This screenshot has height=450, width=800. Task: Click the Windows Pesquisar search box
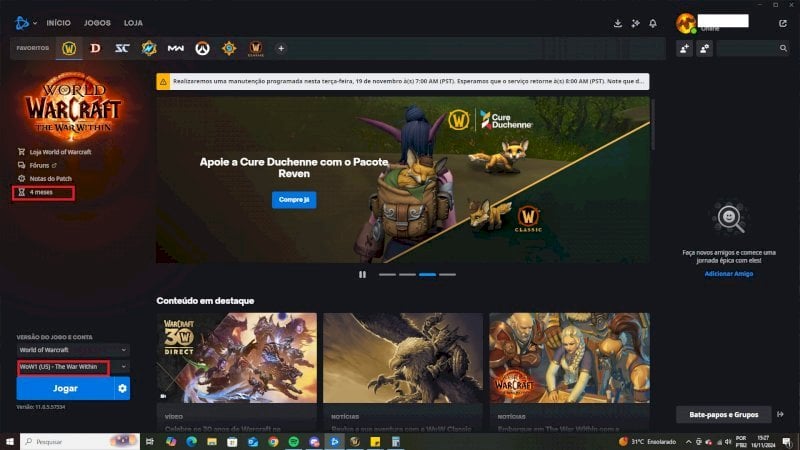tap(80, 441)
